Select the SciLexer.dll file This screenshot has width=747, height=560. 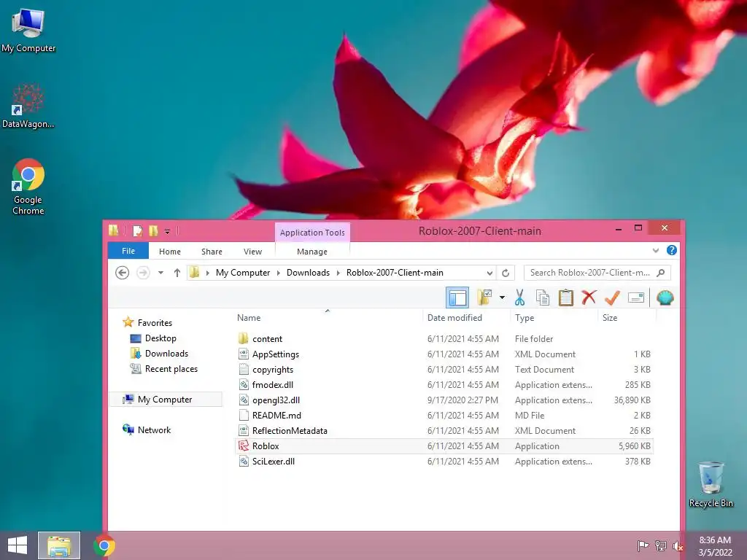pyautogui.click(x=444, y=461)
